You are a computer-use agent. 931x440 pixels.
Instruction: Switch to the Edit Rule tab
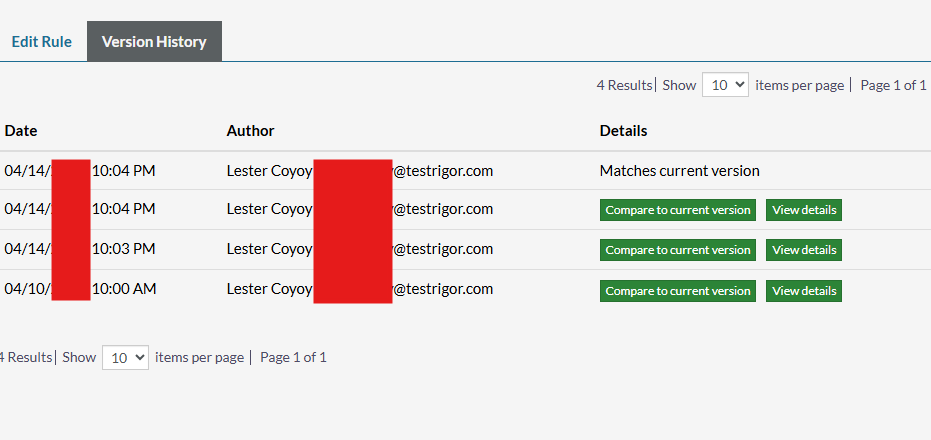coord(41,42)
